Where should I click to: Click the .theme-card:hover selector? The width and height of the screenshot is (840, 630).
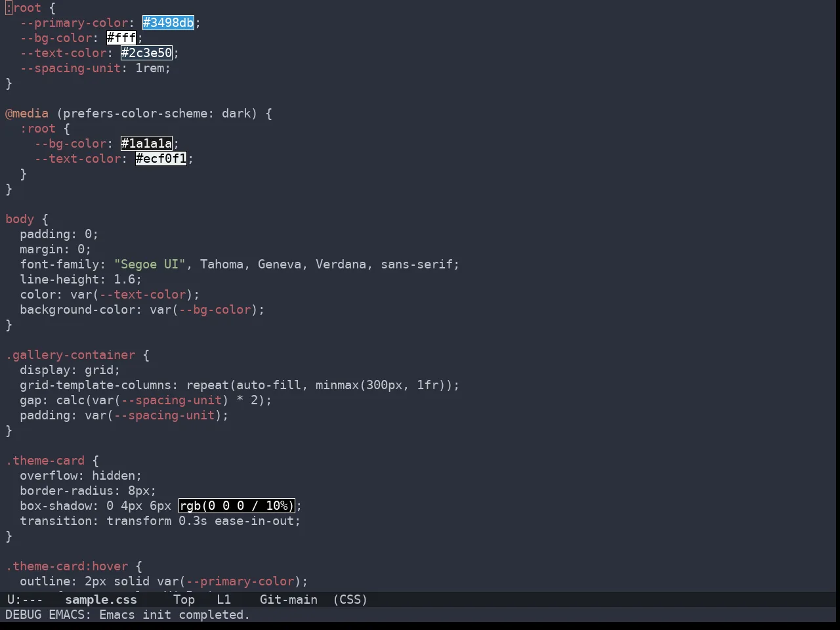tap(67, 566)
